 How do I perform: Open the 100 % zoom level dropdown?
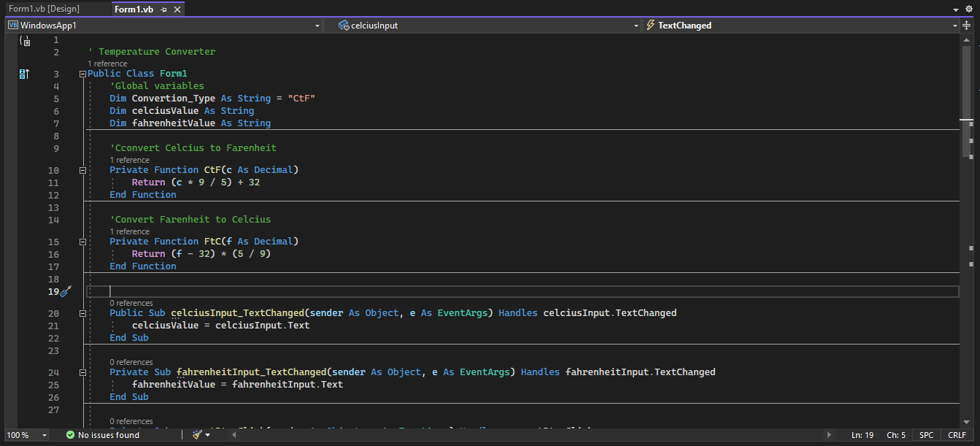26,435
